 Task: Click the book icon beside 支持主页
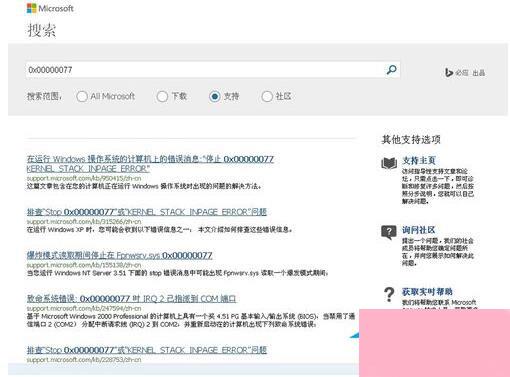tap(389, 163)
